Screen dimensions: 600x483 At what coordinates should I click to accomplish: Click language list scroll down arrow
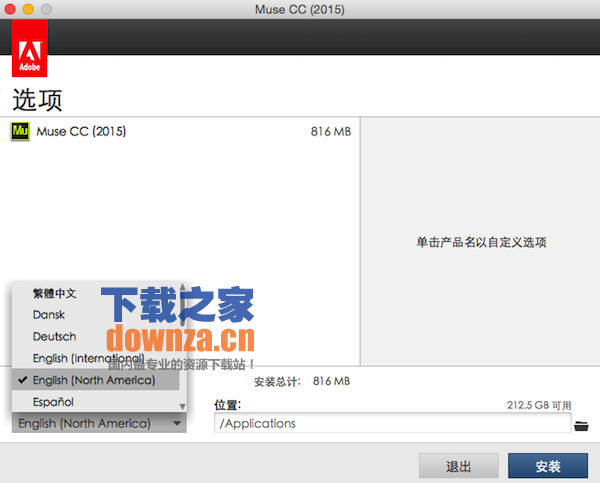click(183, 406)
